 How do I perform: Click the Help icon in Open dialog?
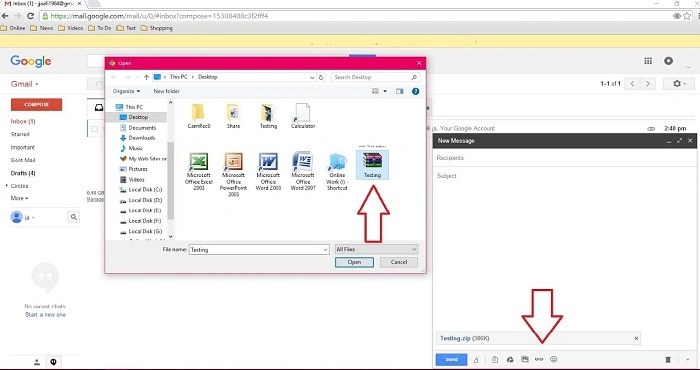coord(416,91)
